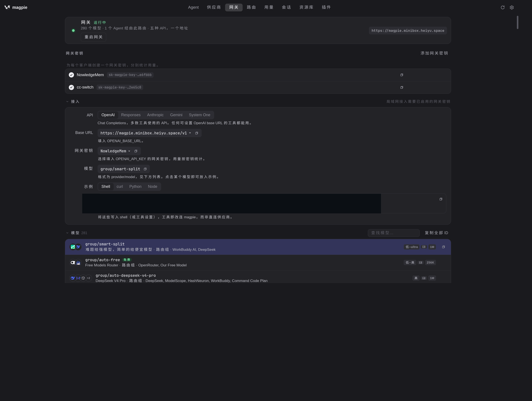Copy the shell example code block

click(441, 199)
